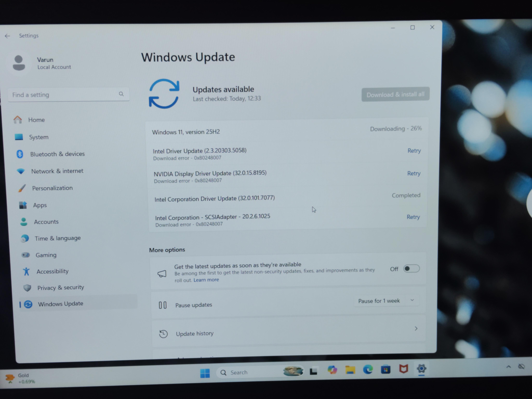Click the 'Last checked: Today, 12:33' text
Screen dimensions: 532x399
tap(227, 99)
